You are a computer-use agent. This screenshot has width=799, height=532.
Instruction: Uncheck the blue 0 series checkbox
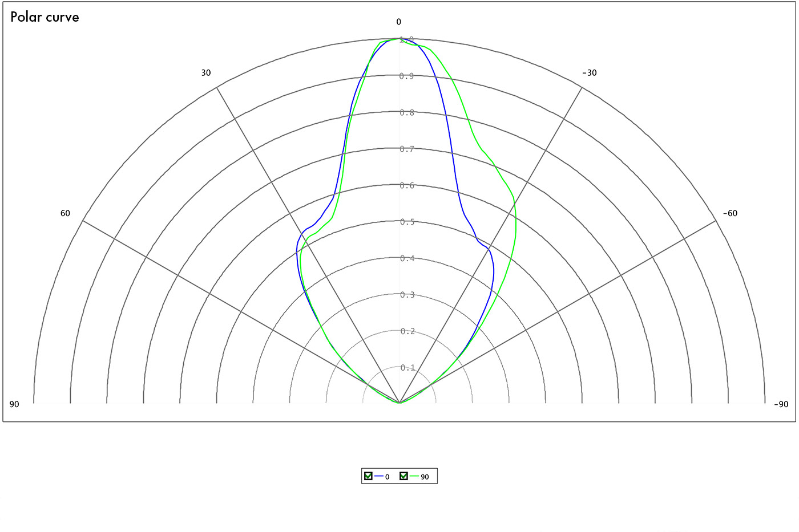coord(368,476)
